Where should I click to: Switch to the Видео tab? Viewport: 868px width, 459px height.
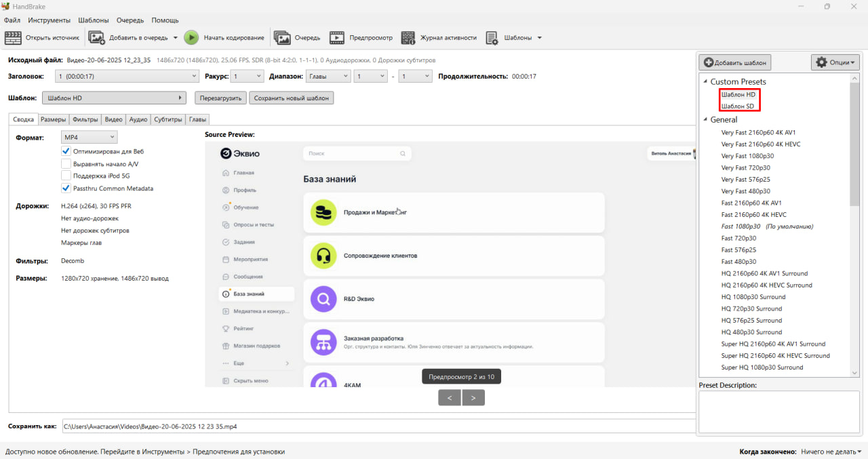pyautogui.click(x=114, y=119)
